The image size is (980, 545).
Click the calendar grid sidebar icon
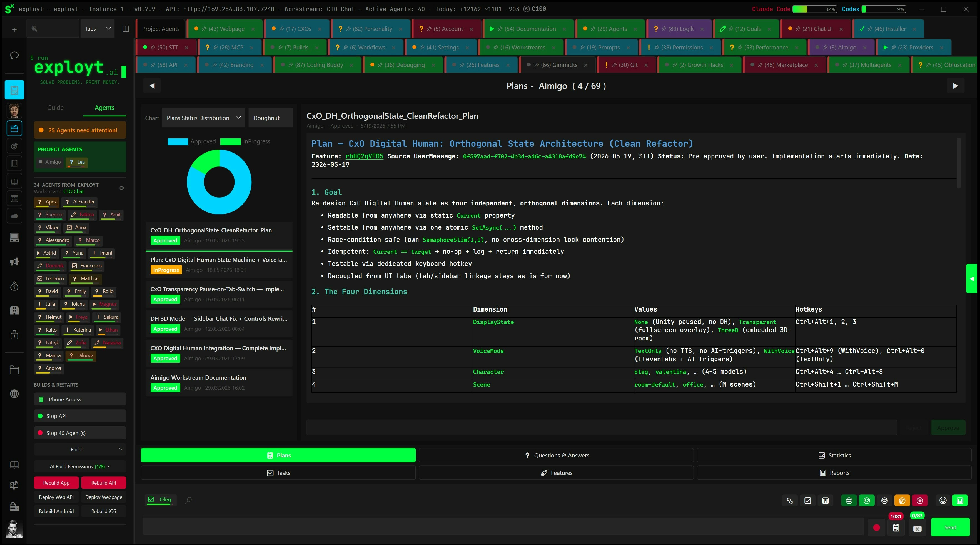click(14, 199)
